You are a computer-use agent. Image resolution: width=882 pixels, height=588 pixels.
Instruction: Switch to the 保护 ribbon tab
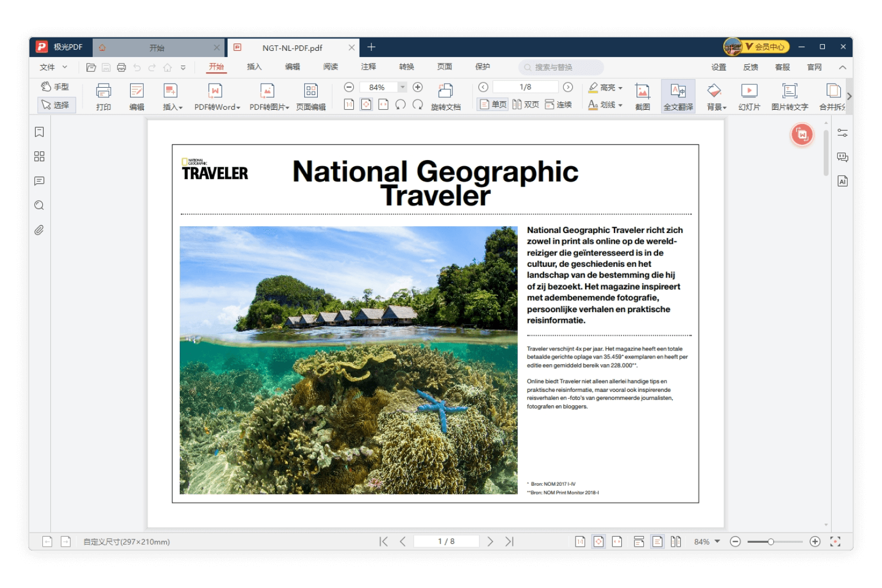[483, 67]
